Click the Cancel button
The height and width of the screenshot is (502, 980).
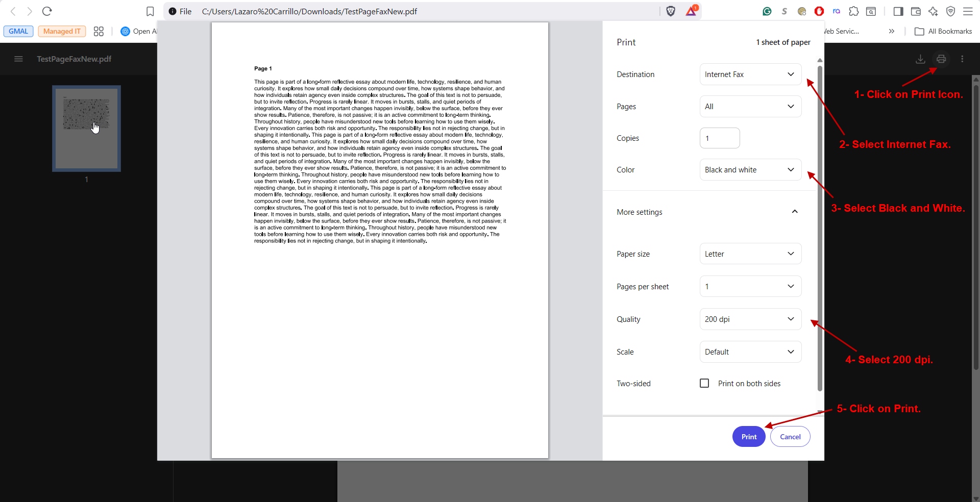click(x=790, y=437)
